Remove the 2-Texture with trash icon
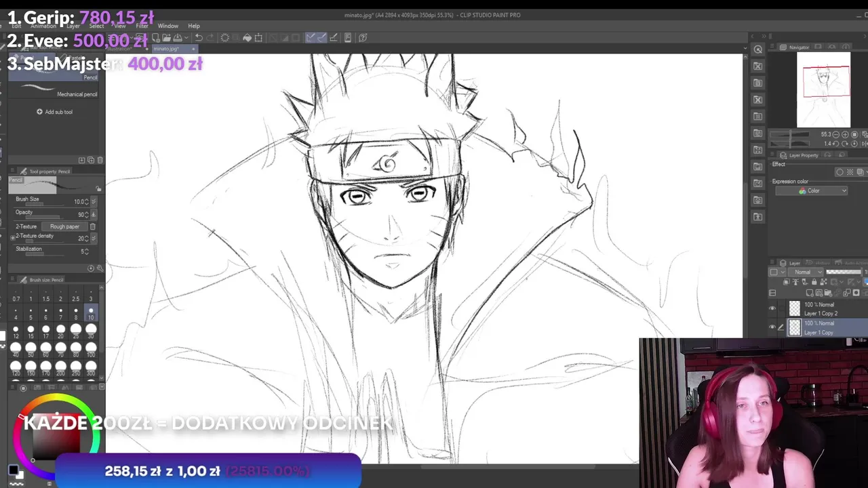Viewport: 868px width, 488px height. point(93,226)
